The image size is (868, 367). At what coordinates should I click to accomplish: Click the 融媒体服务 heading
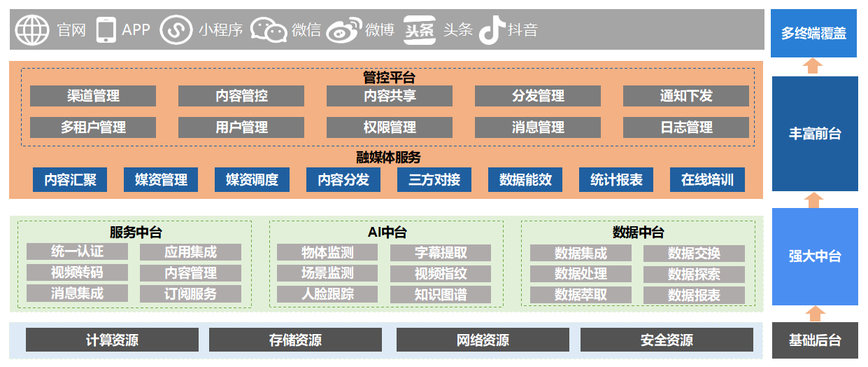tap(389, 158)
